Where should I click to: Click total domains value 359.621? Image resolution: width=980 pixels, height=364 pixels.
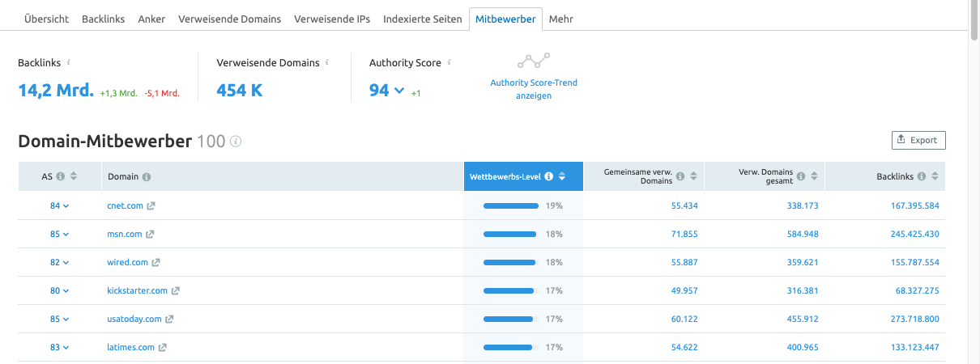click(x=803, y=263)
